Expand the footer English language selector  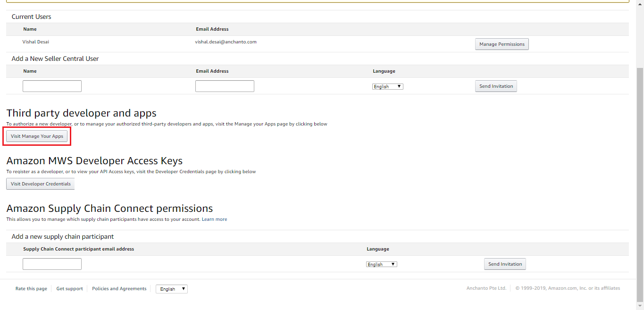click(x=172, y=289)
